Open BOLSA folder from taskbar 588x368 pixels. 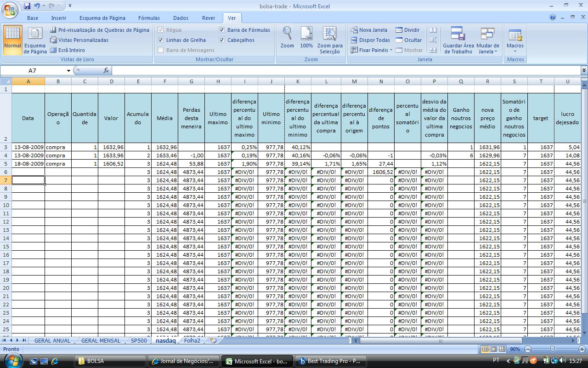click(x=110, y=361)
